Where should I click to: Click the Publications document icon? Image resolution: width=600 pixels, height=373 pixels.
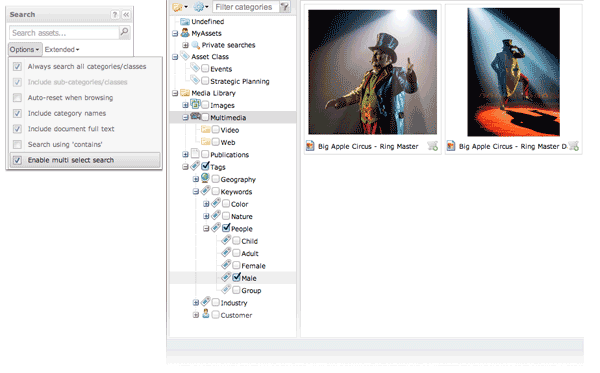(x=195, y=154)
